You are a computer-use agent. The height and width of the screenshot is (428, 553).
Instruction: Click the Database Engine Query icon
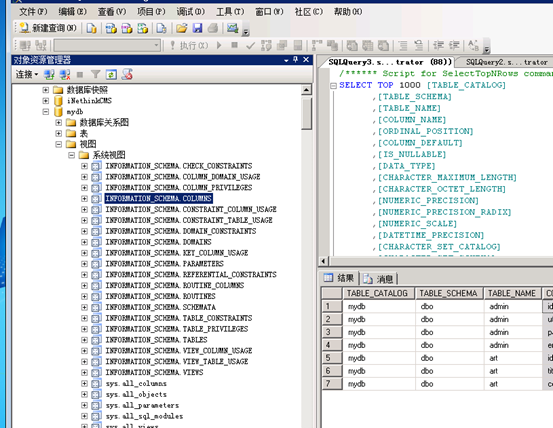point(92,28)
